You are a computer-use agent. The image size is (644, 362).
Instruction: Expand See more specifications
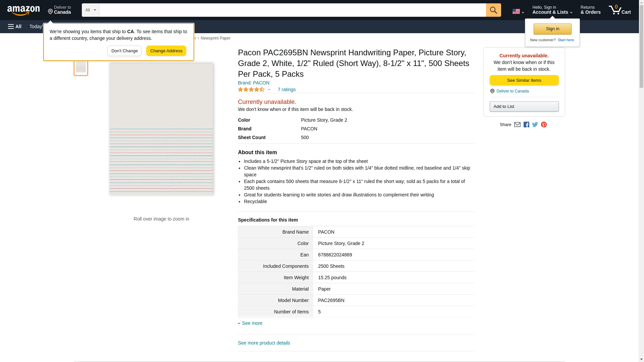(x=252, y=323)
